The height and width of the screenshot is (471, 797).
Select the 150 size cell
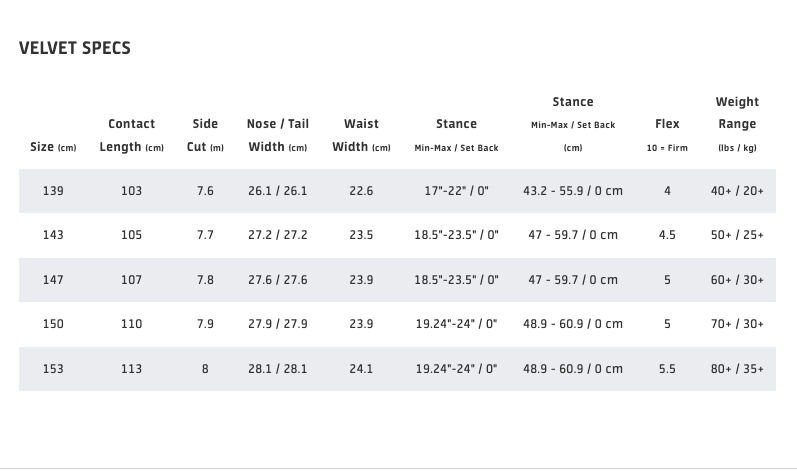(x=53, y=324)
